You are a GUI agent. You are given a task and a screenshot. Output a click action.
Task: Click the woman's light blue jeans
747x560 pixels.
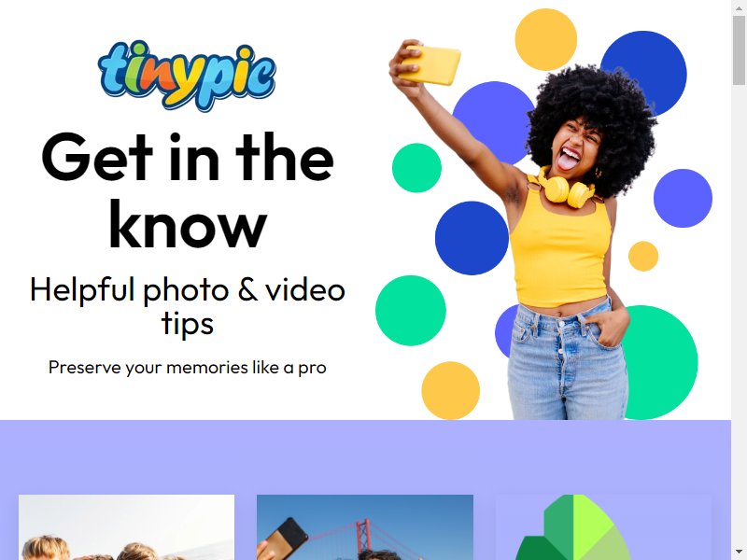click(568, 361)
